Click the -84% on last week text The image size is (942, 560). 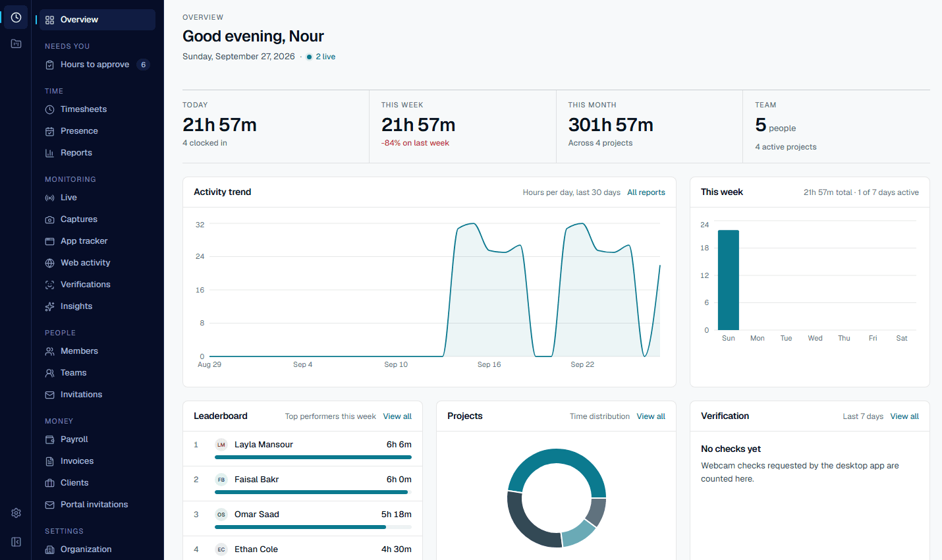415,143
